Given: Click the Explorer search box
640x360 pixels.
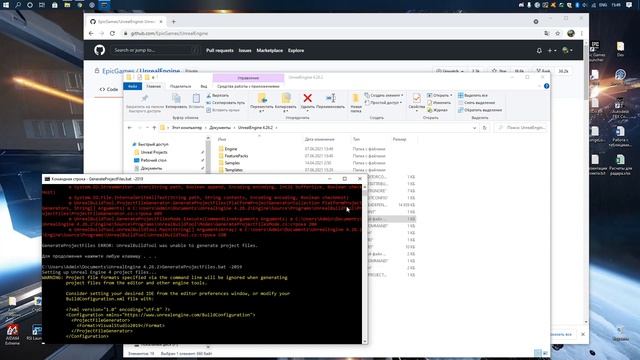Looking at the screenshot, I should (x=521, y=128).
